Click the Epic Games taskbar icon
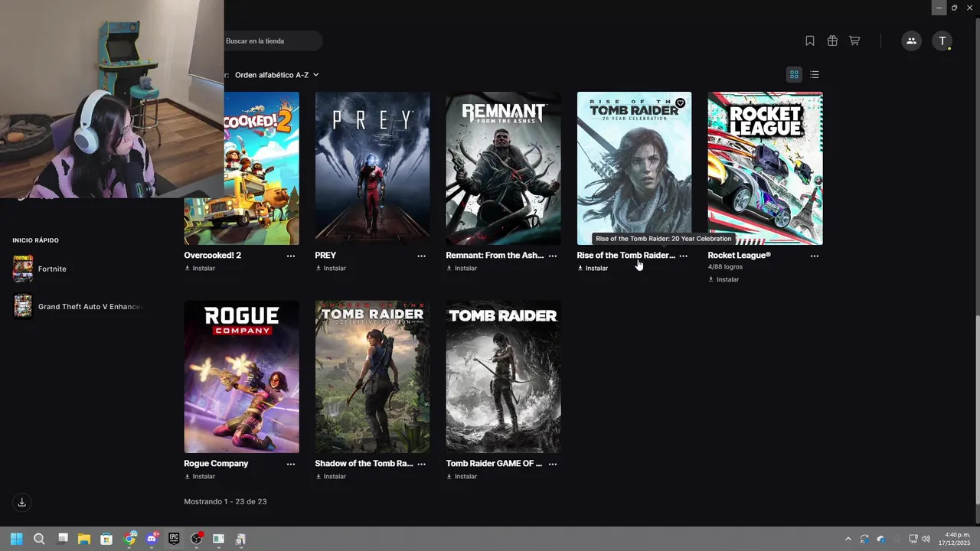Screen dimensions: 980x551 175,539
